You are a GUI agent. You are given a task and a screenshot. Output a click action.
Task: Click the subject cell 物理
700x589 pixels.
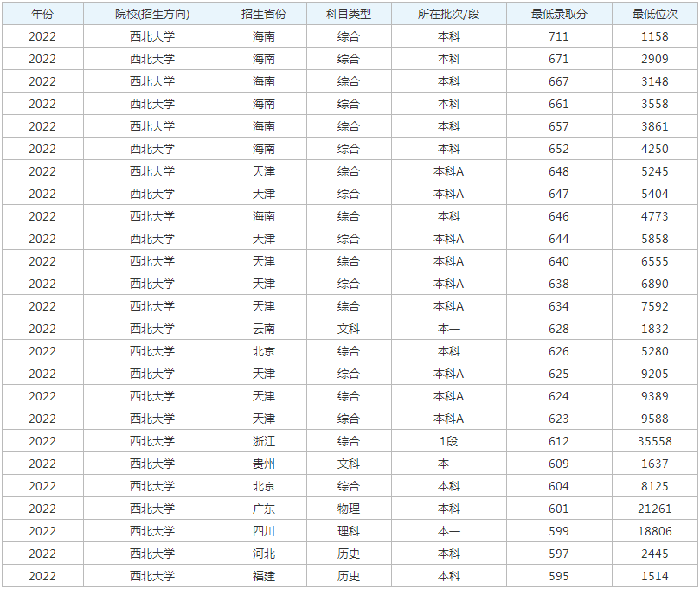pyautogui.click(x=349, y=509)
